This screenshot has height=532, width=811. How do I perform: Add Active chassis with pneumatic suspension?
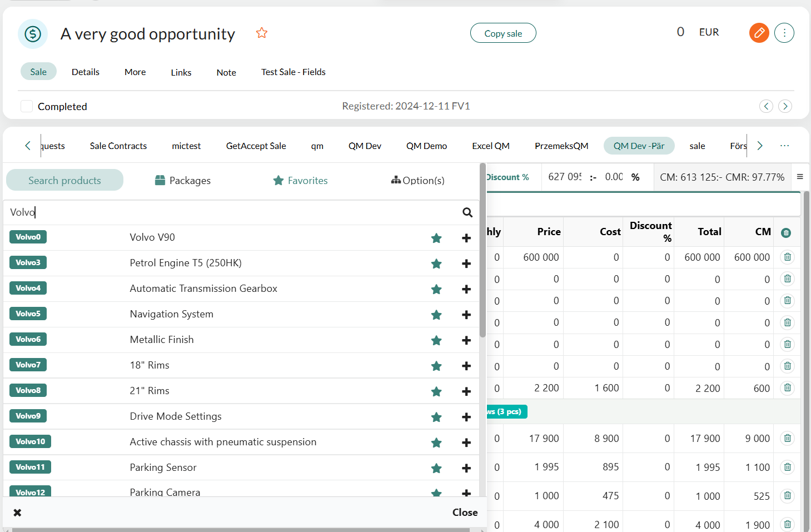(466, 442)
